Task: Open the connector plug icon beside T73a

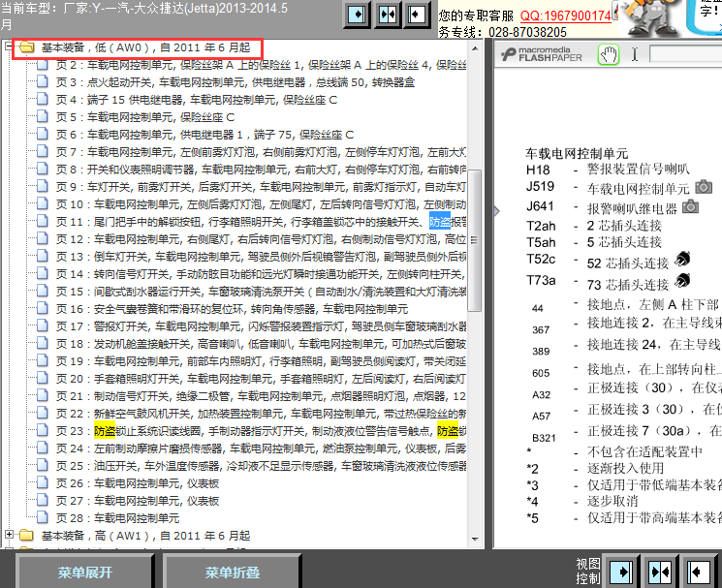Action: [x=682, y=280]
